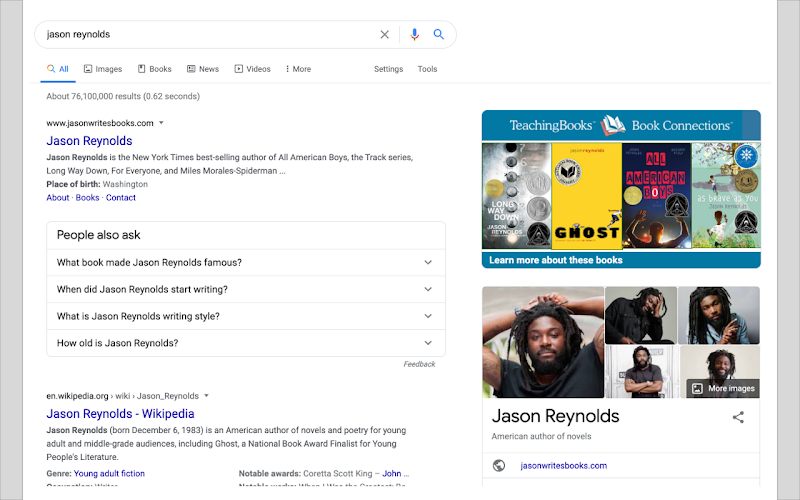This screenshot has height=500, width=800.
Task: Open the three-dot More menu
Action: point(298,69)
